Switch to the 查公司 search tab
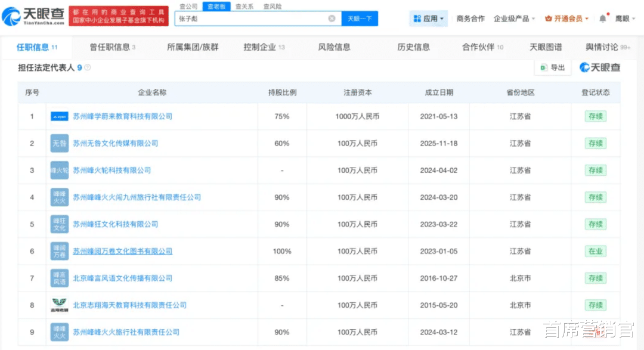This screenshot has width=644, height=350. 188,6
